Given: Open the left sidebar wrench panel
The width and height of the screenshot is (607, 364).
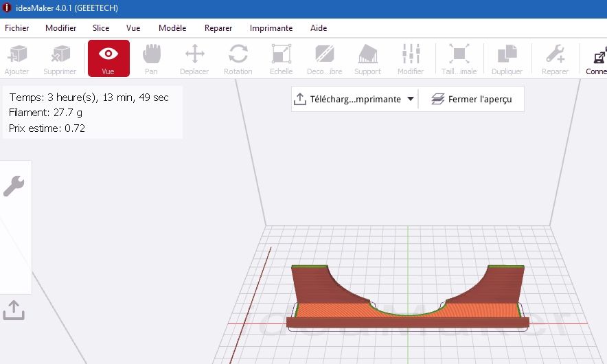Looking at the screenshot, I should pyautogui.click(x=14, y=186).
